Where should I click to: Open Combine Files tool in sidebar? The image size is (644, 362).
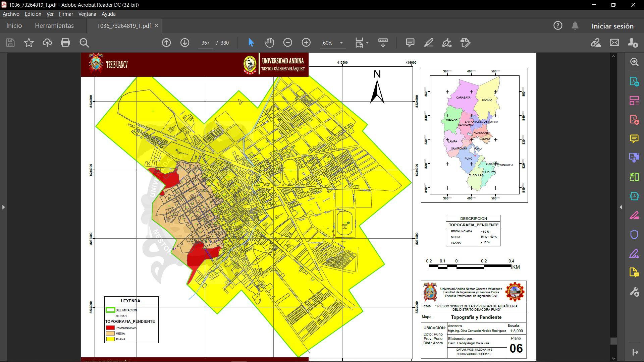634,158
